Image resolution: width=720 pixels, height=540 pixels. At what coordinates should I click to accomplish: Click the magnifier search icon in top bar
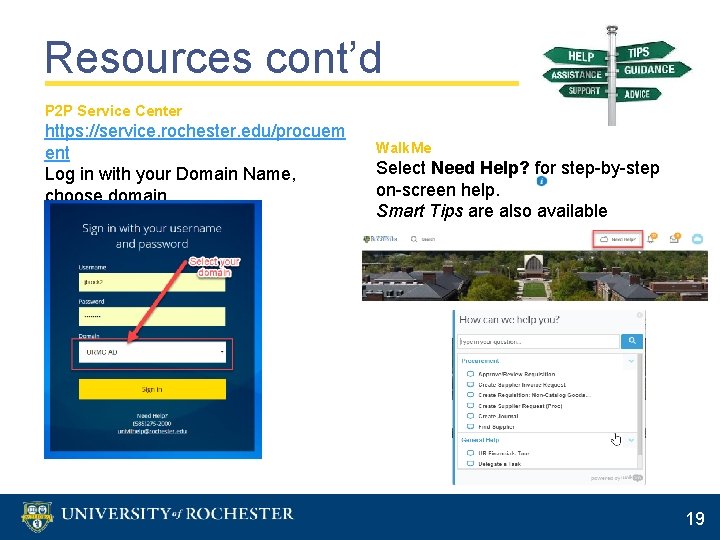(x=414, y=239)
